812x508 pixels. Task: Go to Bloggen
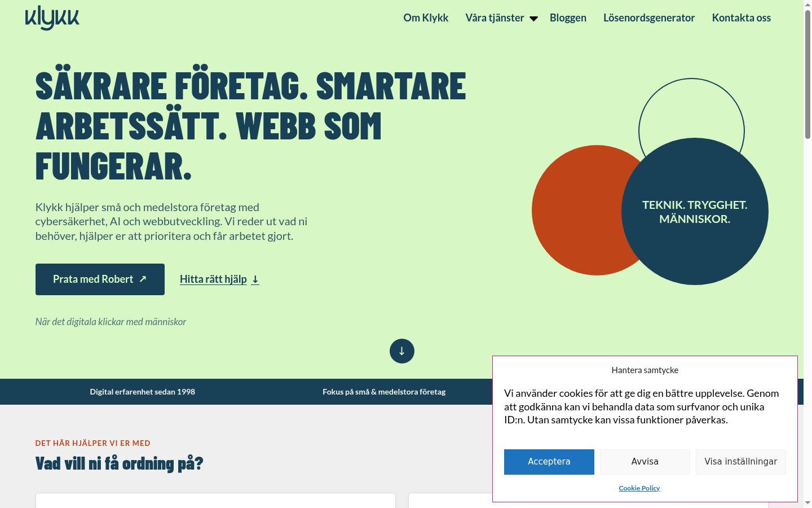tap(568, 17)
